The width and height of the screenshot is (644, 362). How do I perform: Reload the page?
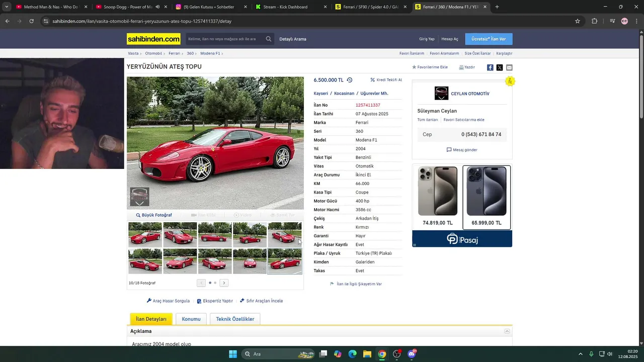[x=31, y=21]
